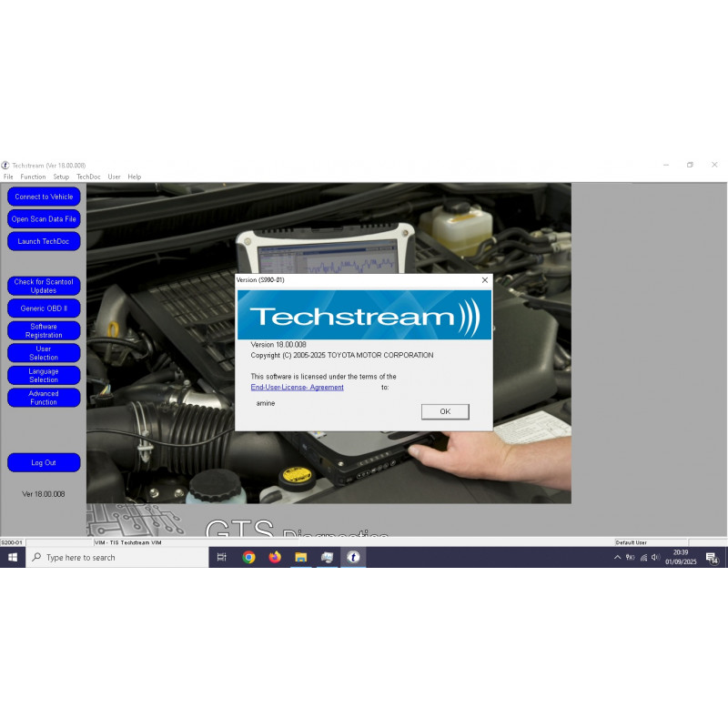Click the 'VIM - TIS Techstream VIM' status entry

point(128,542)
